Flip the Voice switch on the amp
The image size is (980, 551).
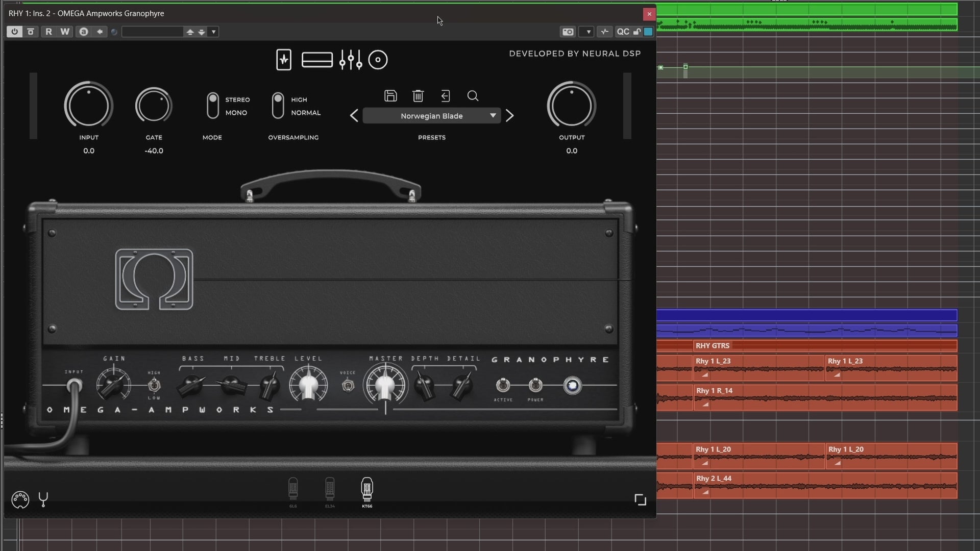coord(348,385)
